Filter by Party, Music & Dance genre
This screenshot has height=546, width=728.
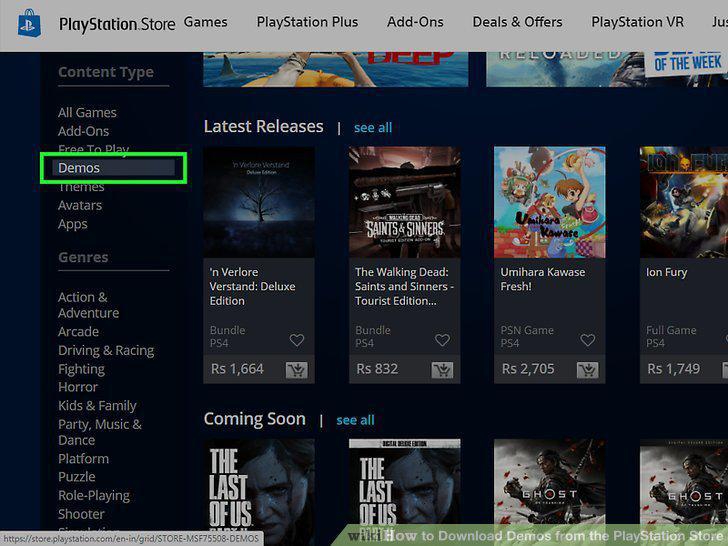click(100, 432)
